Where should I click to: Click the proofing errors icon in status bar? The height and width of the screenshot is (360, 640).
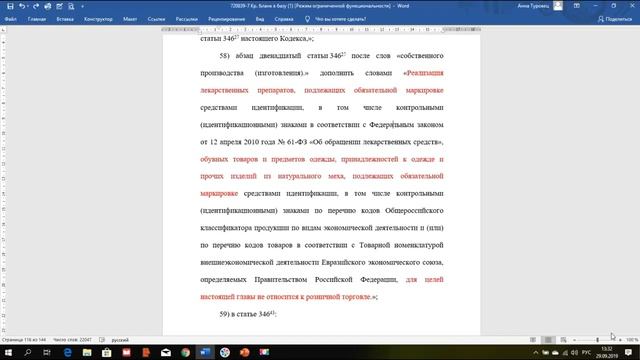pyautogui.click(x=102, y=340)
